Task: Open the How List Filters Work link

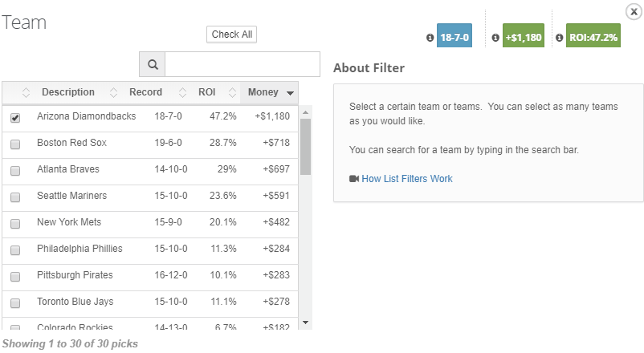Action: point(407,179)
